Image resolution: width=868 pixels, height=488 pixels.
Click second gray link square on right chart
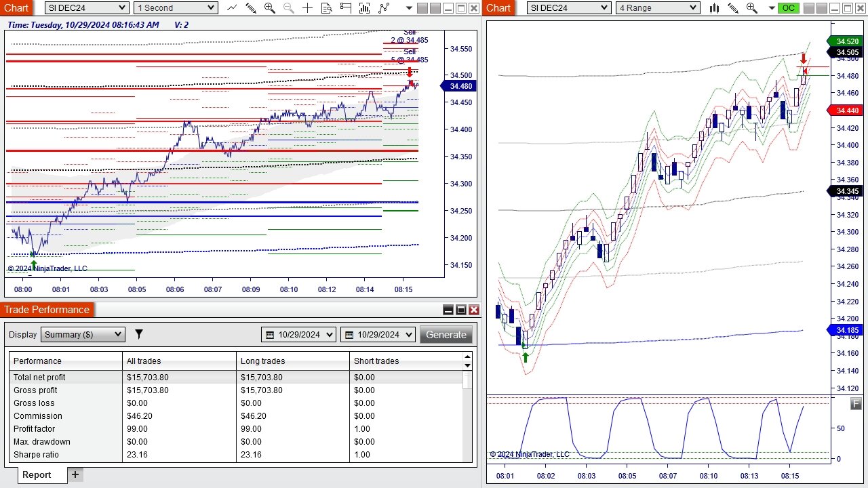tap(823, 8)
